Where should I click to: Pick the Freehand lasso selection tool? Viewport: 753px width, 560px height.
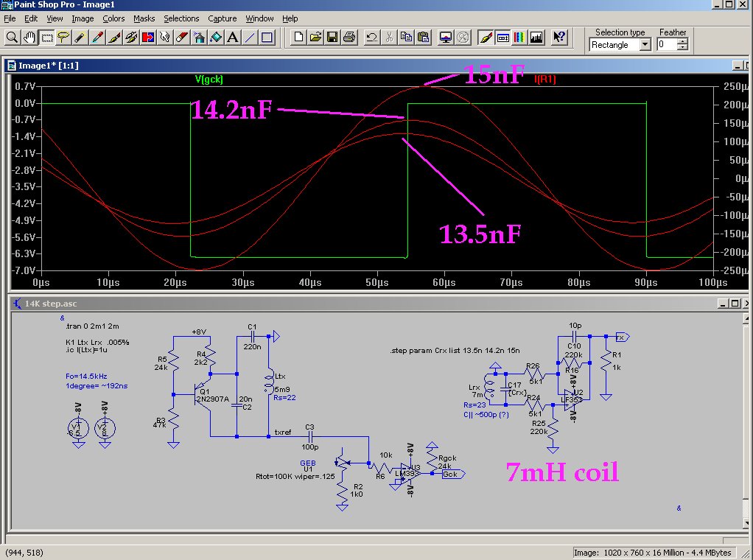(64, 37)
